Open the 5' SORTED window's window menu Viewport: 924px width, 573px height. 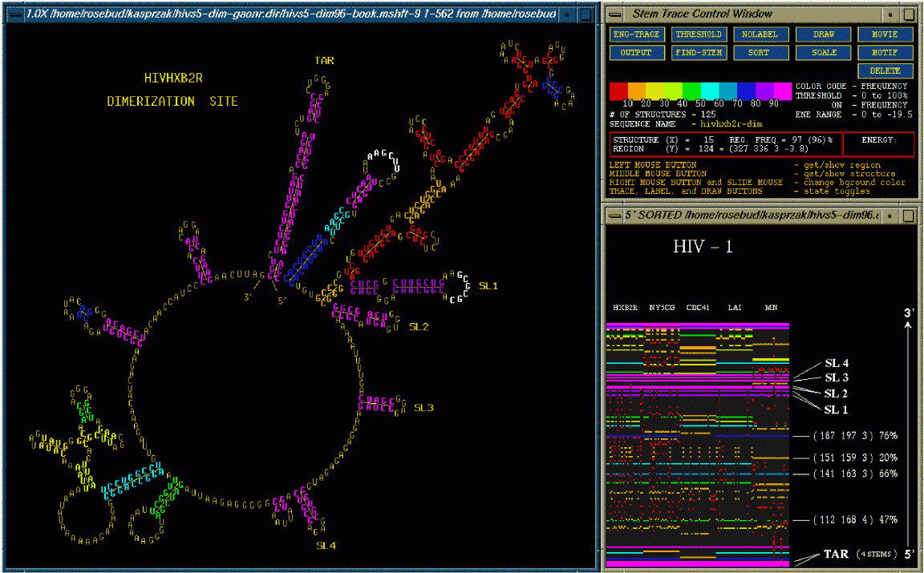click(614, 216)
